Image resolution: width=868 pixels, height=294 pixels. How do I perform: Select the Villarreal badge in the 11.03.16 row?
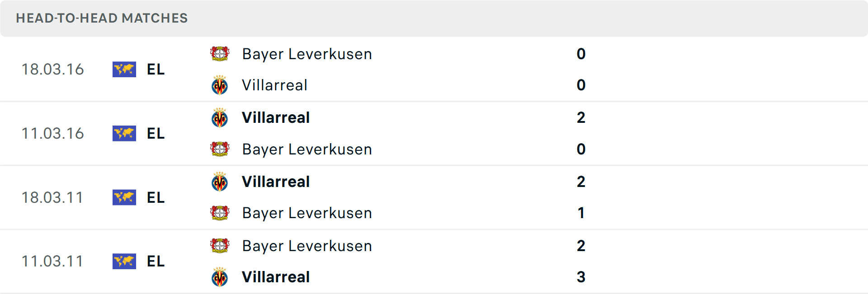(x=220, y=117)
